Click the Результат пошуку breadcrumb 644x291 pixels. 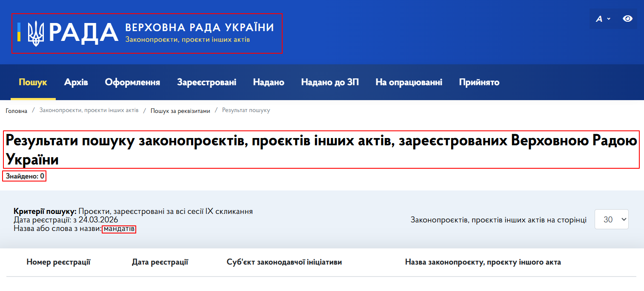tap(246, 110)
